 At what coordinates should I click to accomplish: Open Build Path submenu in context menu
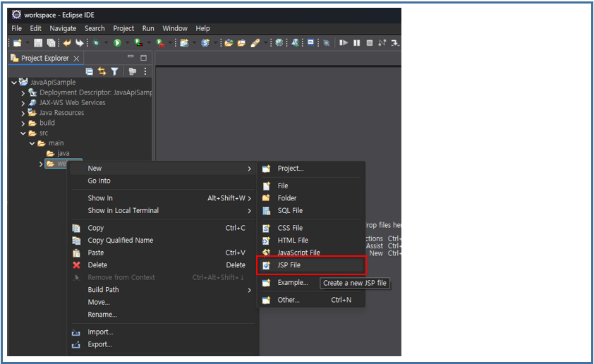(x=163, y=290)
